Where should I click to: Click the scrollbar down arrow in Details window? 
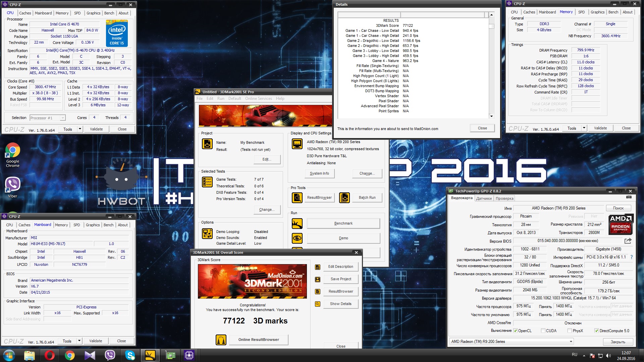491,116
